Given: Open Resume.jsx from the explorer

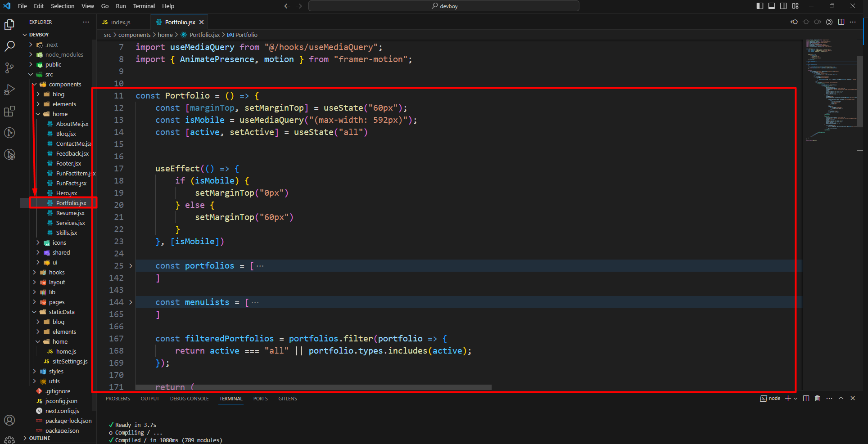Looking at the screenshot, I should point(70,213).
